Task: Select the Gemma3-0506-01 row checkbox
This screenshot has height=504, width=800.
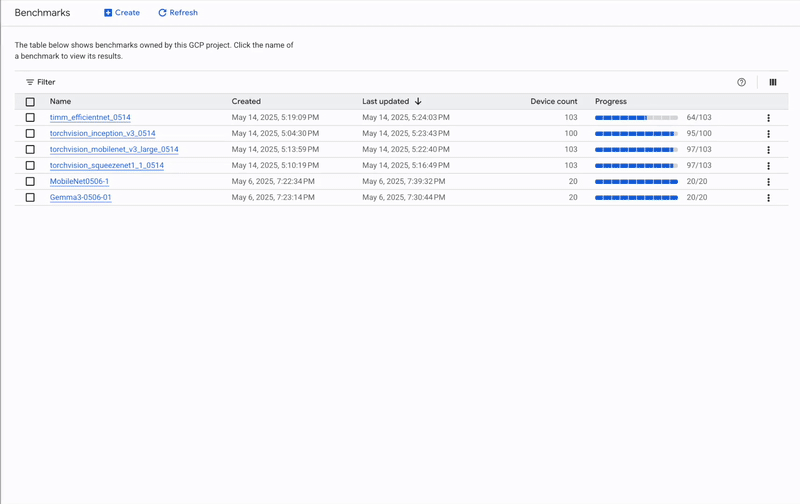Action: (30, 198)
